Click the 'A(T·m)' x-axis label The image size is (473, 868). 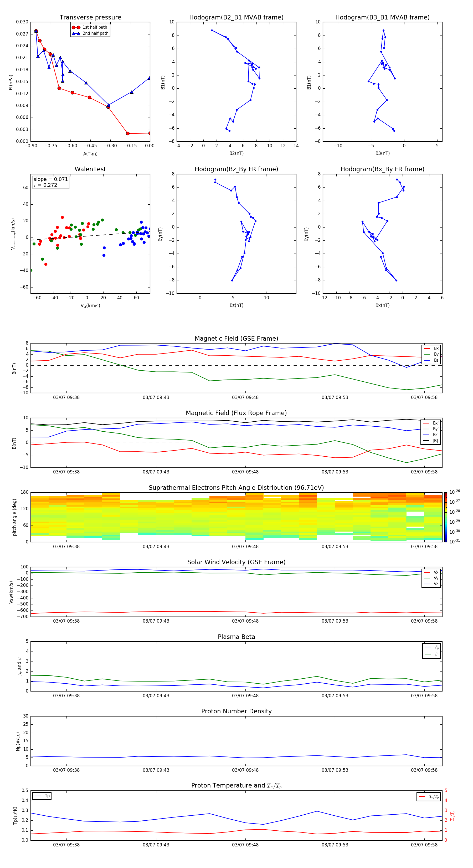point(90,154)
